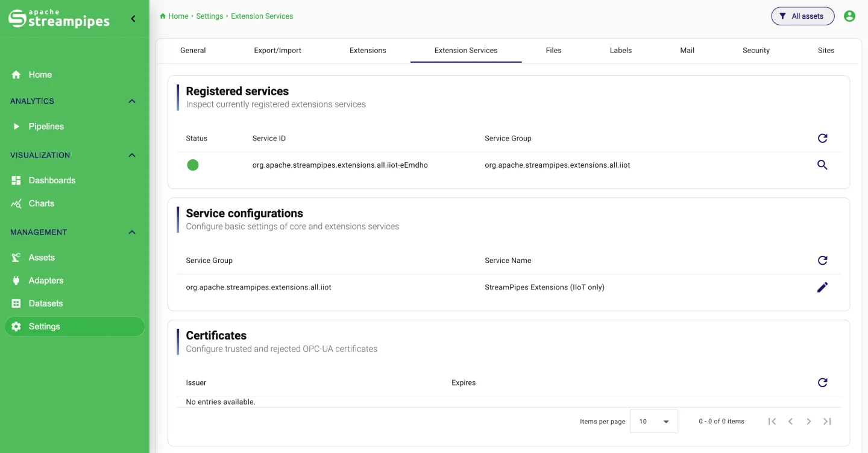Click the Certificates section heading
Screen dimensions: 868x453
click(216, 335)
